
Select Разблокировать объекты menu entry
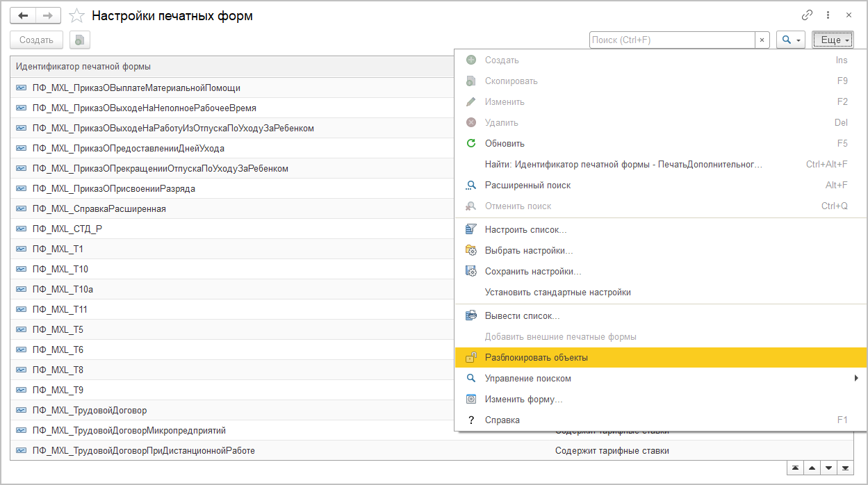[x=537, y=358]
